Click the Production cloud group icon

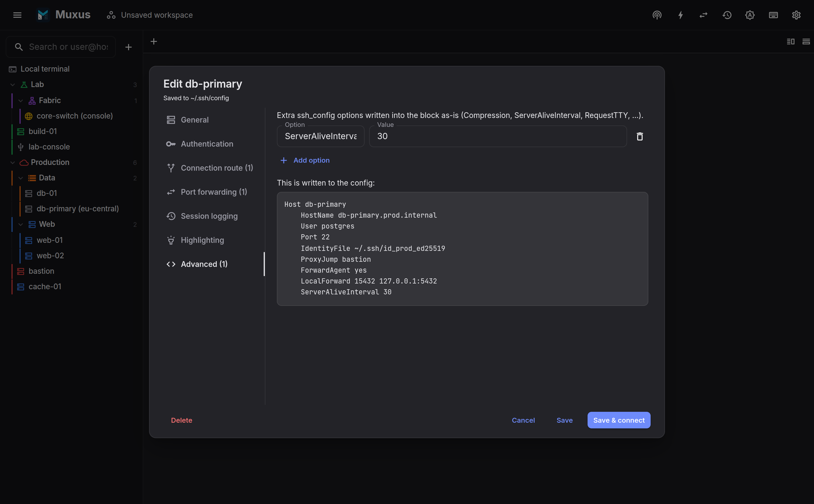[x=24, y=162]
